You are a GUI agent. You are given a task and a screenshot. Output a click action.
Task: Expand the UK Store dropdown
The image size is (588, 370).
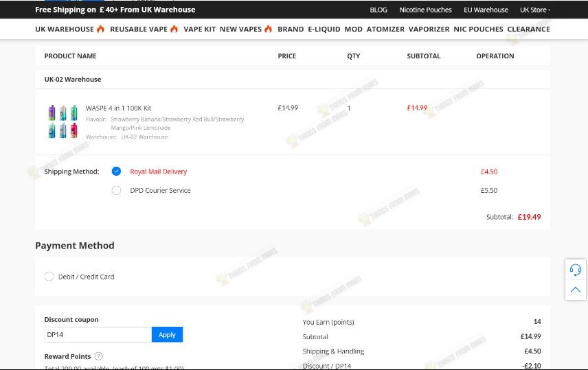coord(534,10)
